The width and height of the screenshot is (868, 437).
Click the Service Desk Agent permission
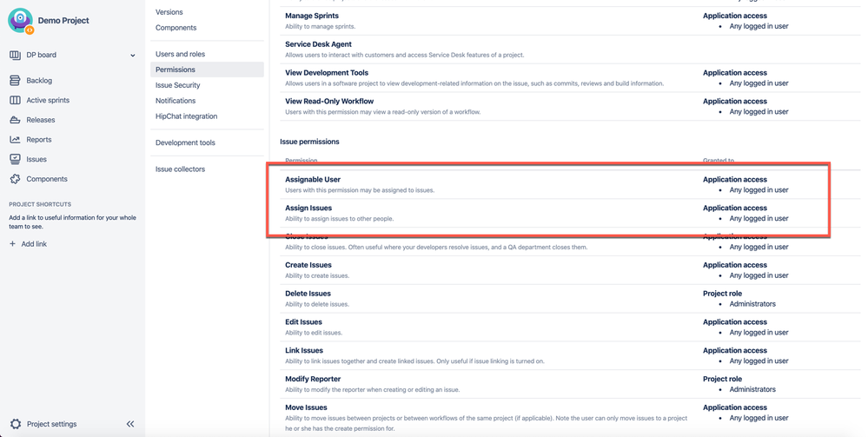pos(318,44)
